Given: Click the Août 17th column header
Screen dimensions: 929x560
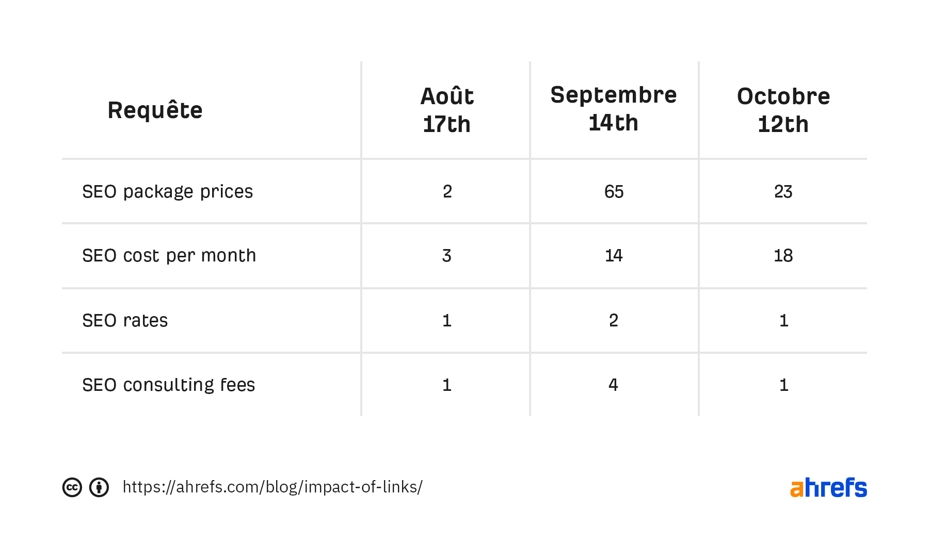Looking at the screenshot, I should (x=447, y=110).
